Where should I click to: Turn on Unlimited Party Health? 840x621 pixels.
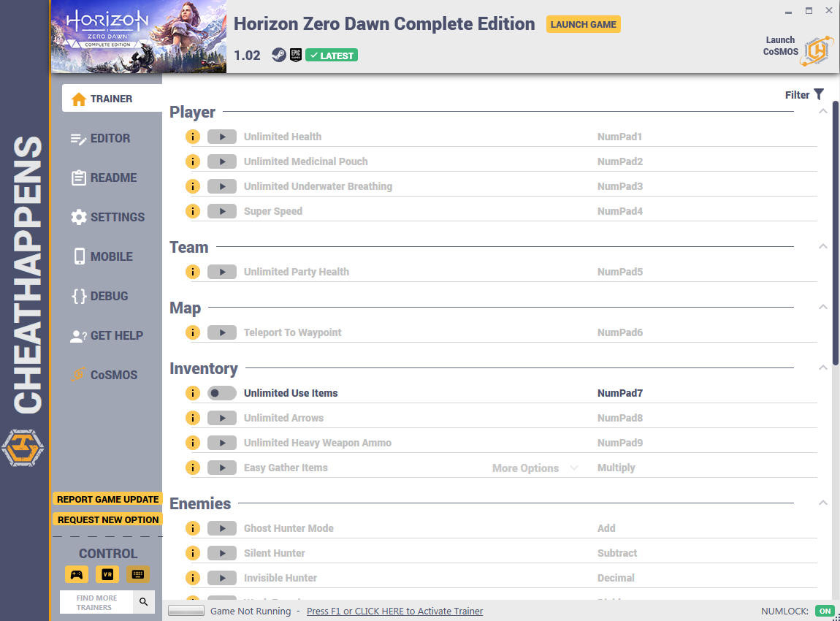tap(222, 272)
